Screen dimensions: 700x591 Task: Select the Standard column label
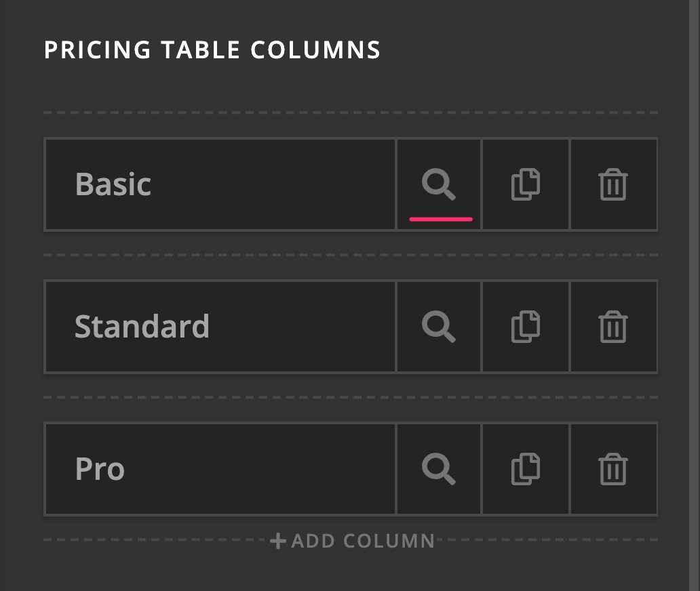point(142,327)
